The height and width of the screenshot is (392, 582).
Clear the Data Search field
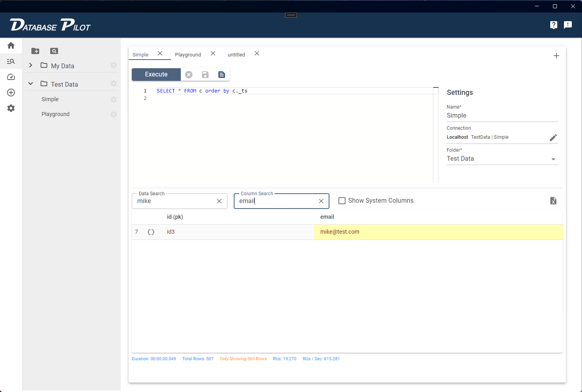(x=219, y=201)
